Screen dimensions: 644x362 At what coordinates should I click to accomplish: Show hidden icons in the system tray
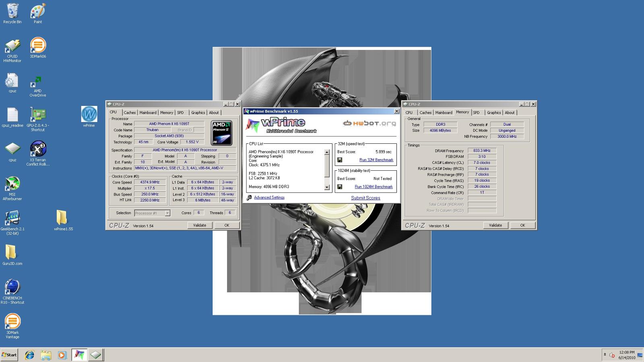605,355
